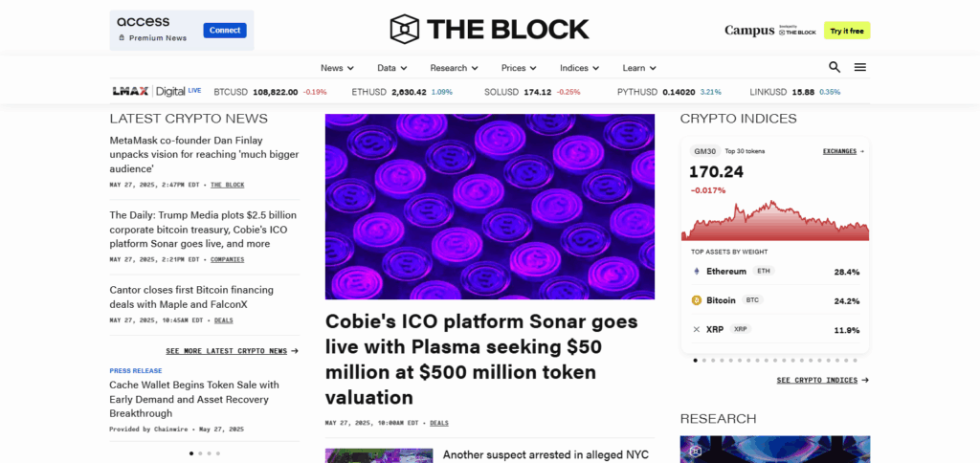Open the Learn menu item

[638, 68]
